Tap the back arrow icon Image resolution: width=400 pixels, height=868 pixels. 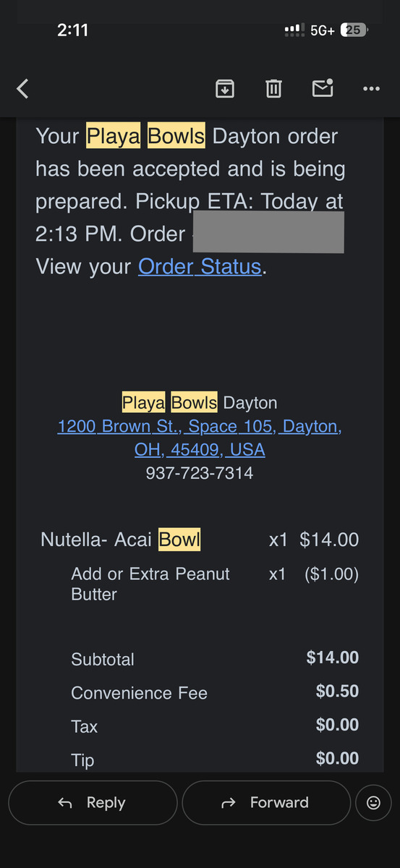(22, 89)
